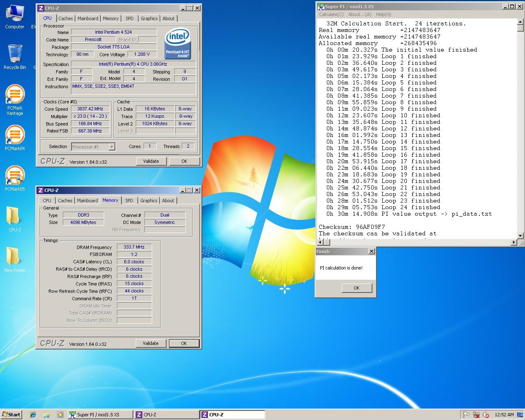525x420 pixels.
Task: Select CPU tab in lower CPU-Z window
Action: pyautogui.click(x=47, y=201)
